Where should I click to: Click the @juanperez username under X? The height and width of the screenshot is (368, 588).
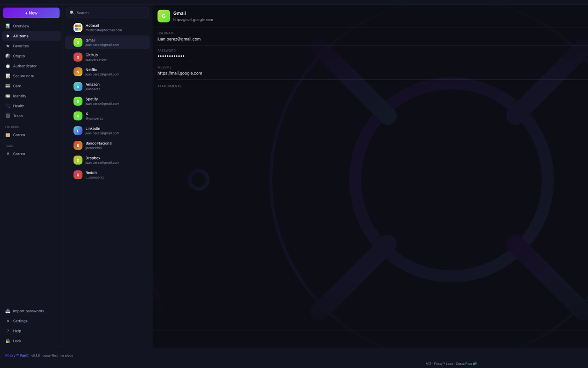(x=94, y=119)
